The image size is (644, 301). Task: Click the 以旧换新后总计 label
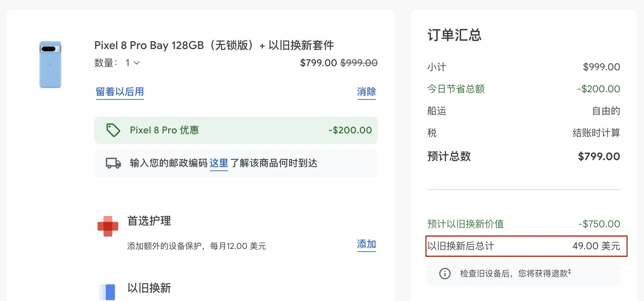[x=461, y=246]
